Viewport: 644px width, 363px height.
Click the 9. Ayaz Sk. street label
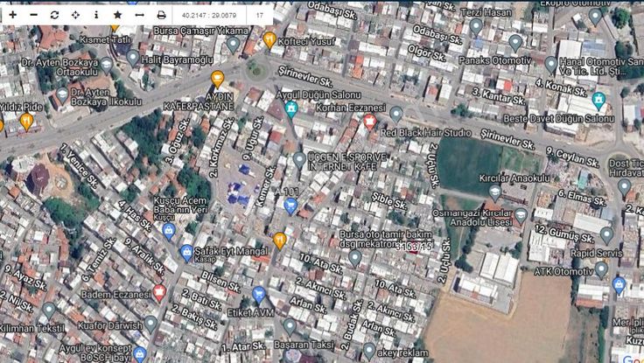(x=25, y=277)
